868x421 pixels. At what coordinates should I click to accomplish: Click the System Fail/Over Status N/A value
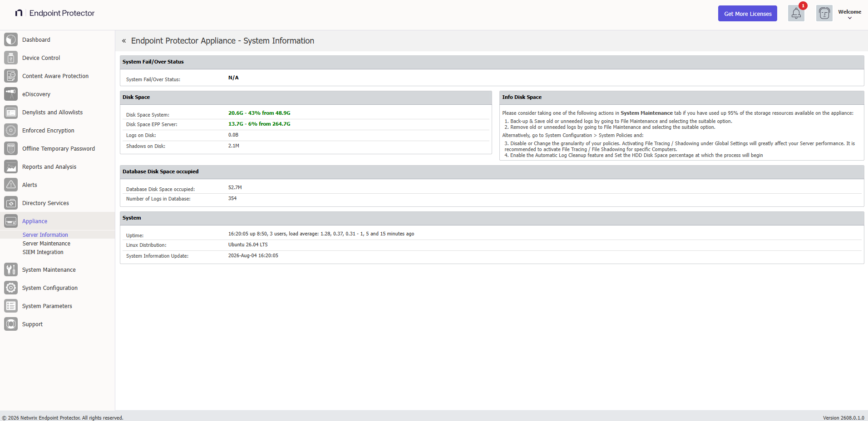[x=233, y=78]
